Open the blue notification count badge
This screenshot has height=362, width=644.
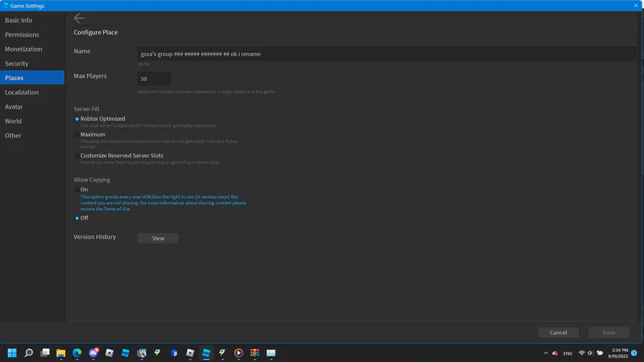pyautogui.click(x=634, y=353)
